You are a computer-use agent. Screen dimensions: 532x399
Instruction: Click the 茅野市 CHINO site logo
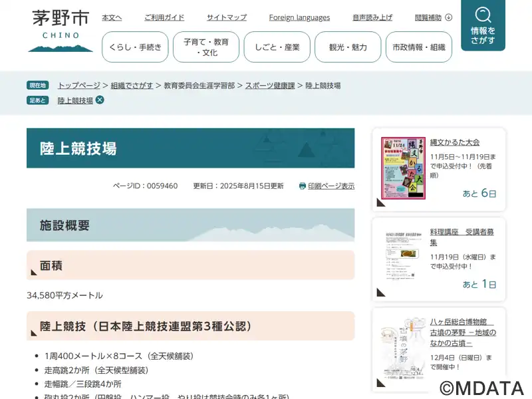[61, 31]
